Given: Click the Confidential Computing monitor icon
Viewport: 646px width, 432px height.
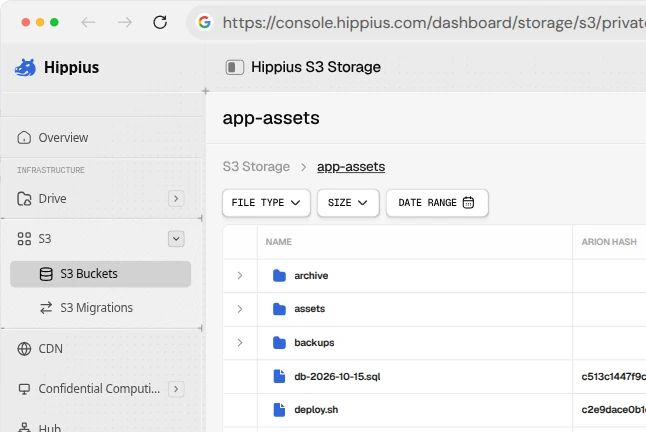Looking at the screenshot, I should [x=24, y=389].
